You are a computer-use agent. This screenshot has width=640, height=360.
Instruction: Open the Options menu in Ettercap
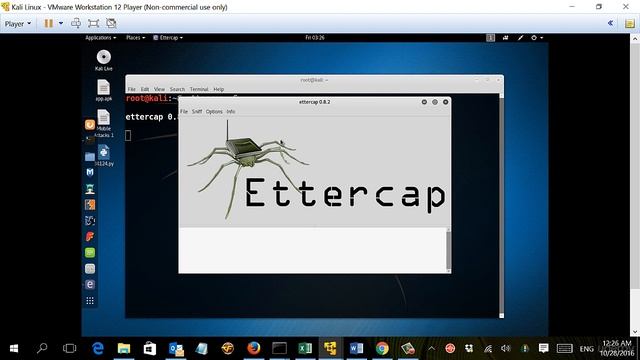coord(214,111)
